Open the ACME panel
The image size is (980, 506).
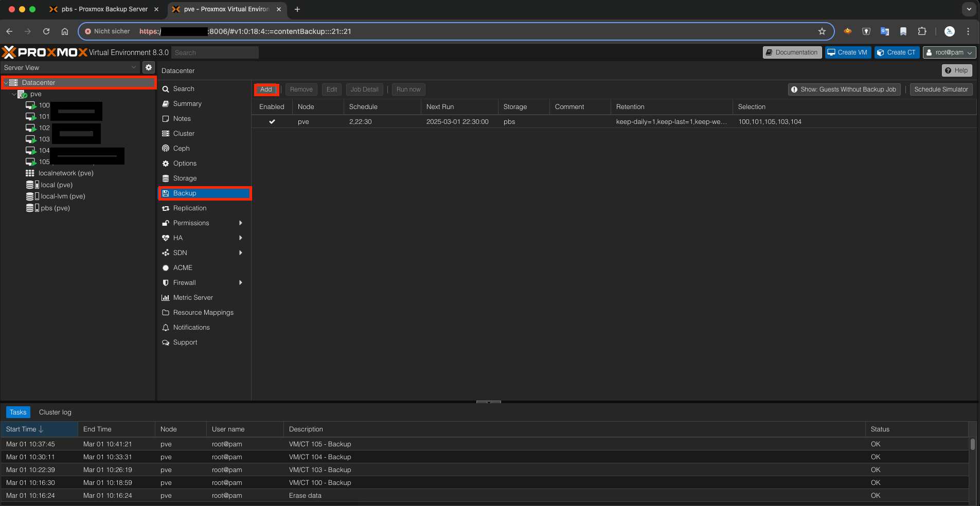coord(181,267)
